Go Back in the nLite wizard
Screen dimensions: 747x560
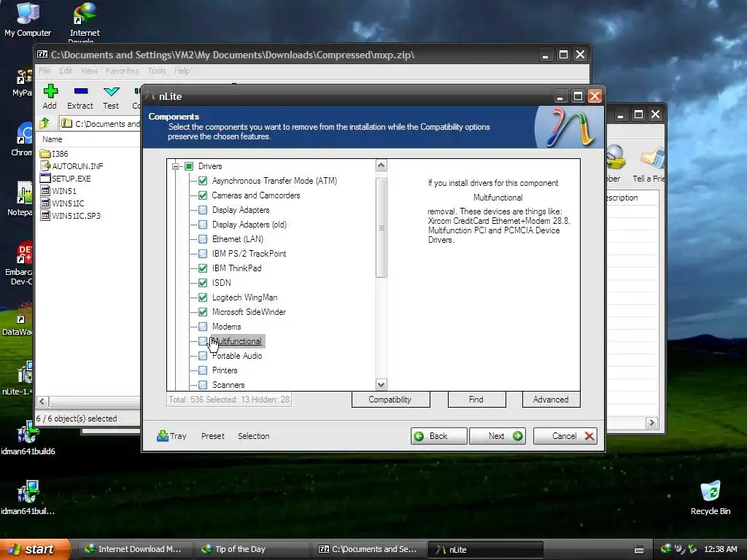tap(438, 436)
